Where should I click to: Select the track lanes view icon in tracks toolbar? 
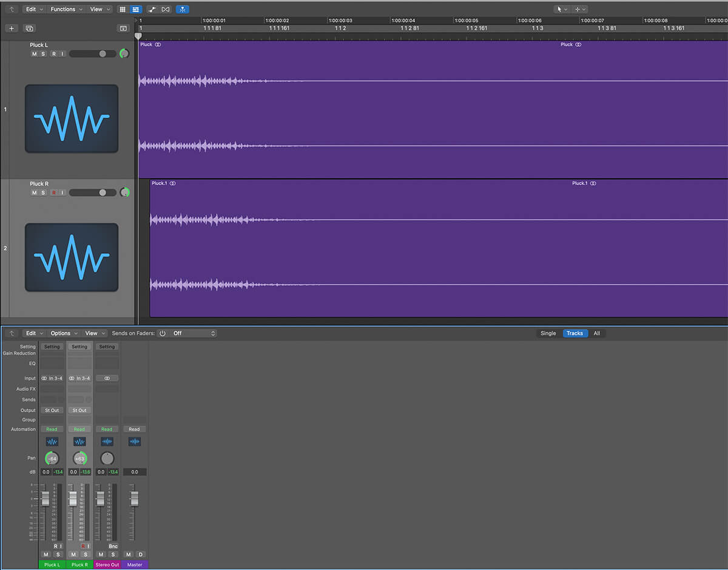coord(136,9)
